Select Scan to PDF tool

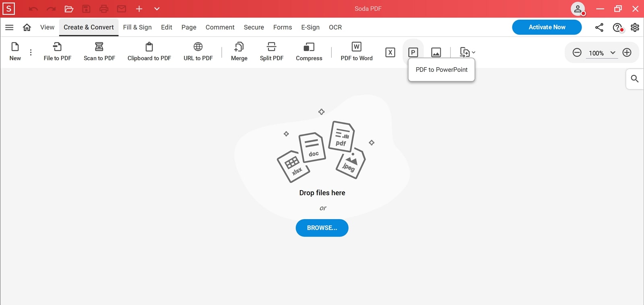pyautogui.click(x=99, y=52)
